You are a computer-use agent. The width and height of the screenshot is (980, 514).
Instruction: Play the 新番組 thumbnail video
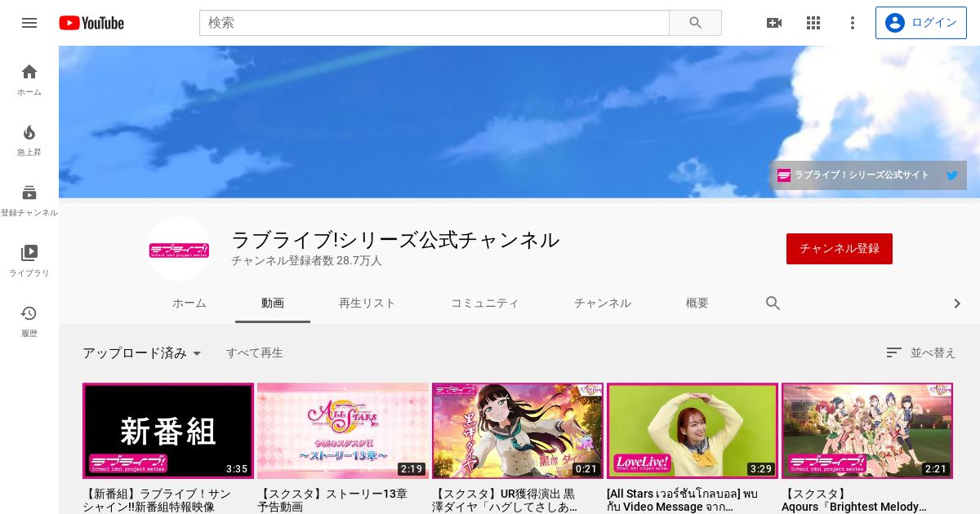tap(168, 431)
